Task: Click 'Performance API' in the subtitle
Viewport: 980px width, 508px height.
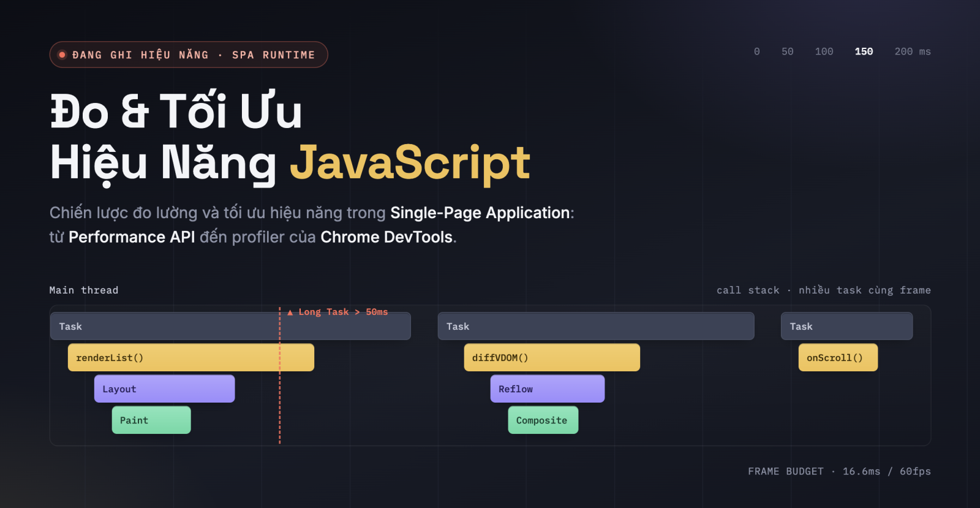Action: click(x=132, y=237)
